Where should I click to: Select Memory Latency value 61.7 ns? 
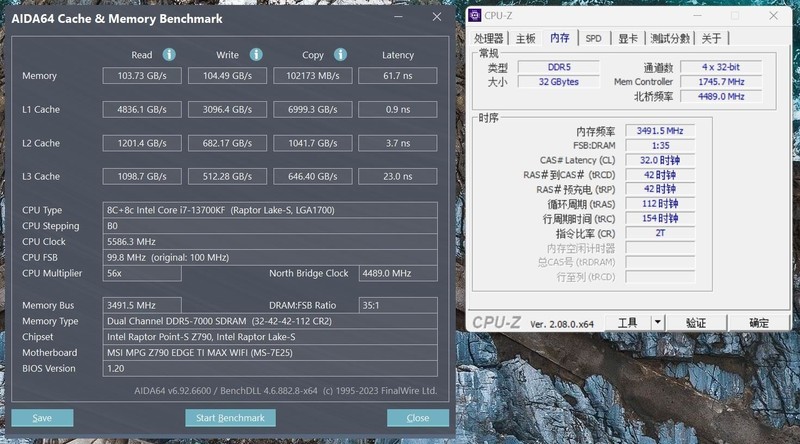coord(397,76)
